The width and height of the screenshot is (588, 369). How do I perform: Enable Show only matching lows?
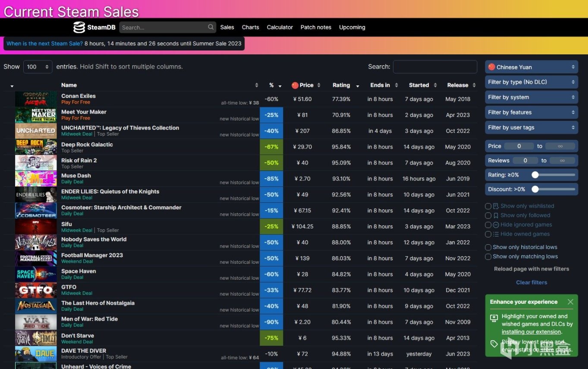(488, 257)
